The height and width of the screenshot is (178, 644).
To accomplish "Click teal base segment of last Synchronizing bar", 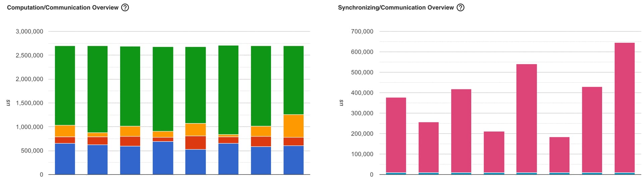I will point(624,173).
